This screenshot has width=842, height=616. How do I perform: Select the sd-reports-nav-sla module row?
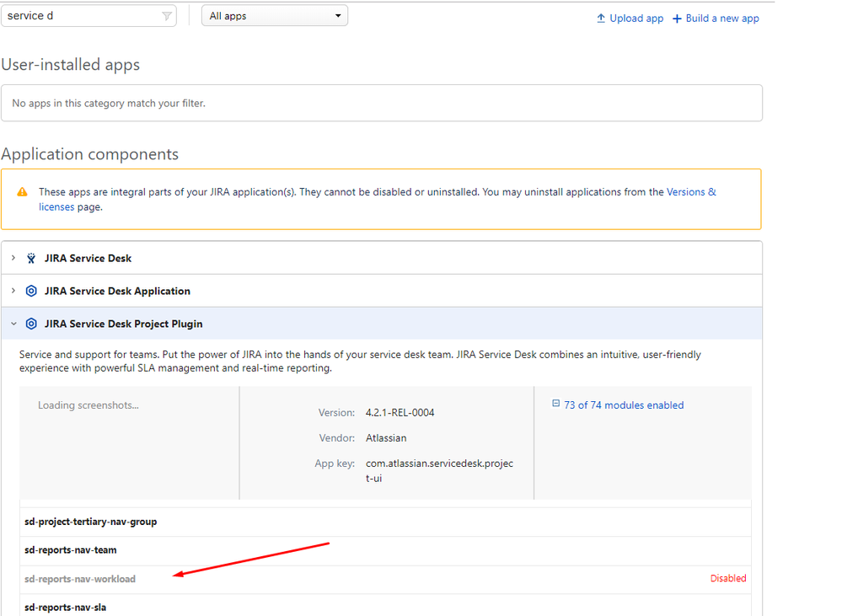(x=385, y=606)
